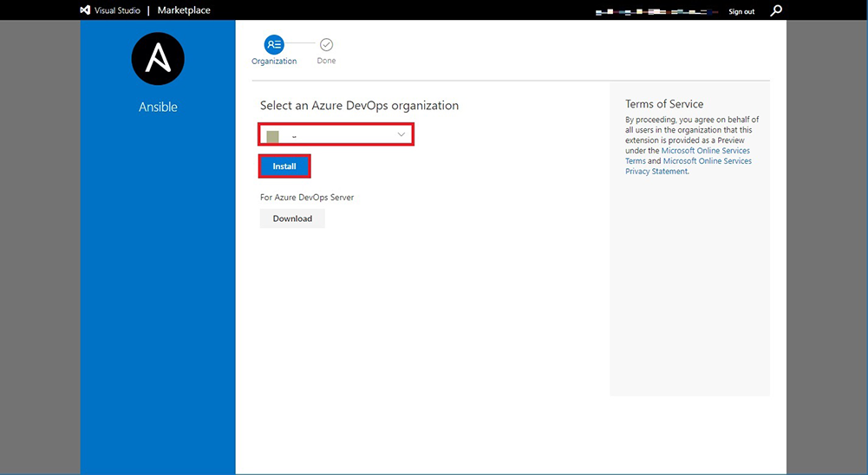The image size is (868, 475).
Task: Open the Marketplace home link
Action: (184, 10)
